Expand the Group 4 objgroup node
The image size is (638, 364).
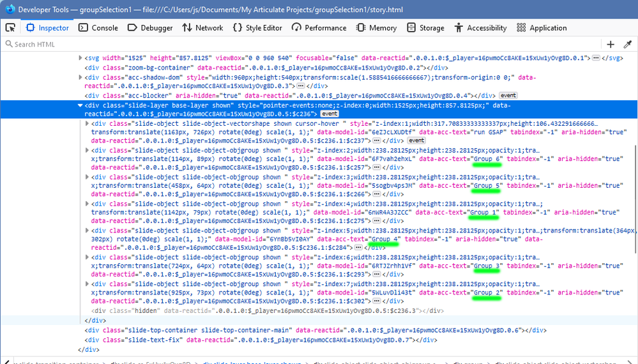pos(87,231)
